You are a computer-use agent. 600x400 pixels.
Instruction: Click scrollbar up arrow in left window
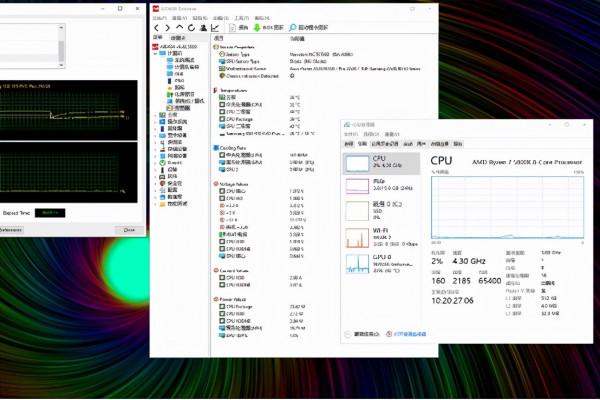pos(61,28)
